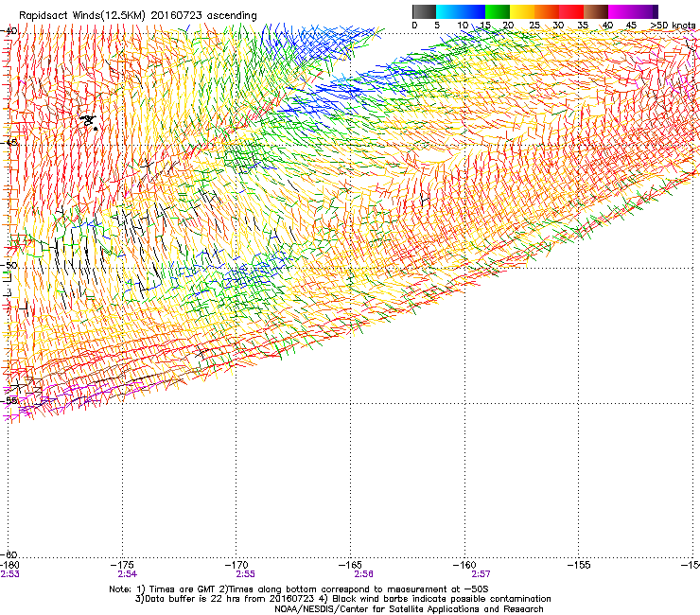This screenshot has height=615, width=700.
Task: Click the '-165' longitude axis label
Action: (x=350, y=566)
